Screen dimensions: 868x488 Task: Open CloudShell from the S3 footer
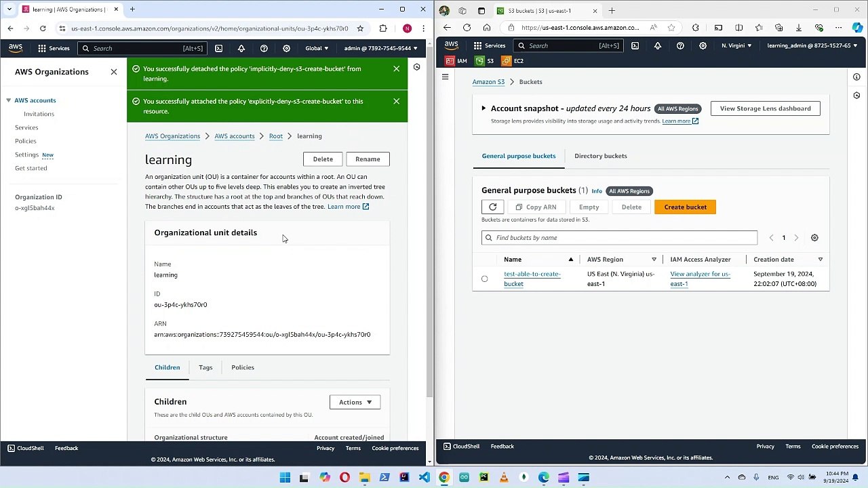[461, 447]
